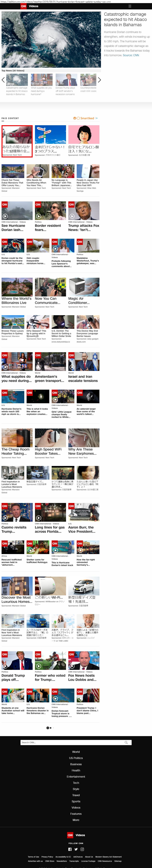Click play icon on 'Cuomo revisits Trump' card
The width and height of the screenshot is (152, 868).
tap(5, 518)
